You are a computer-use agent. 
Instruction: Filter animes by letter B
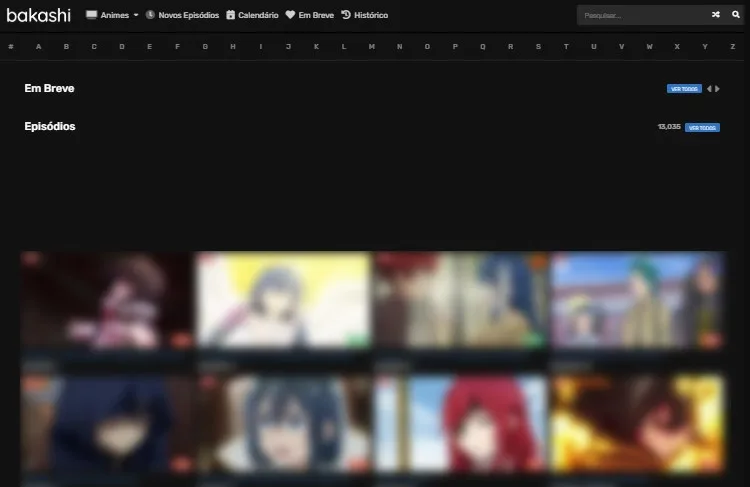click(x=66, y=46)
